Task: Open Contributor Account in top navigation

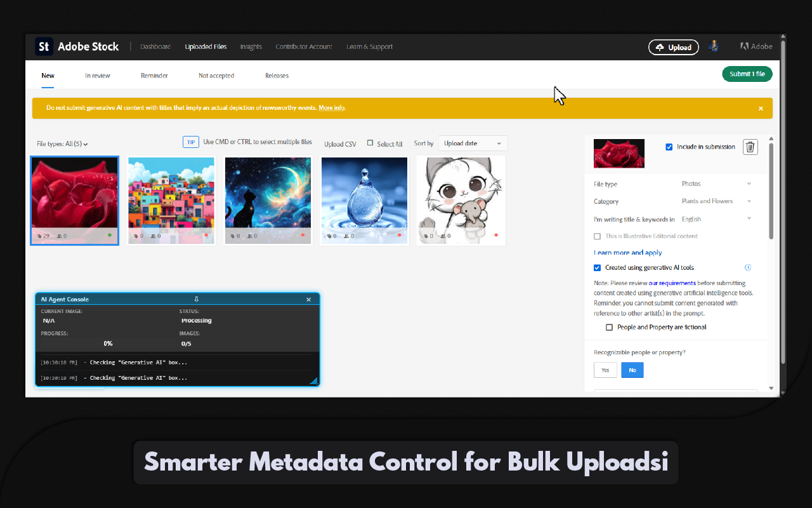Action: click(x=304, y=47)
